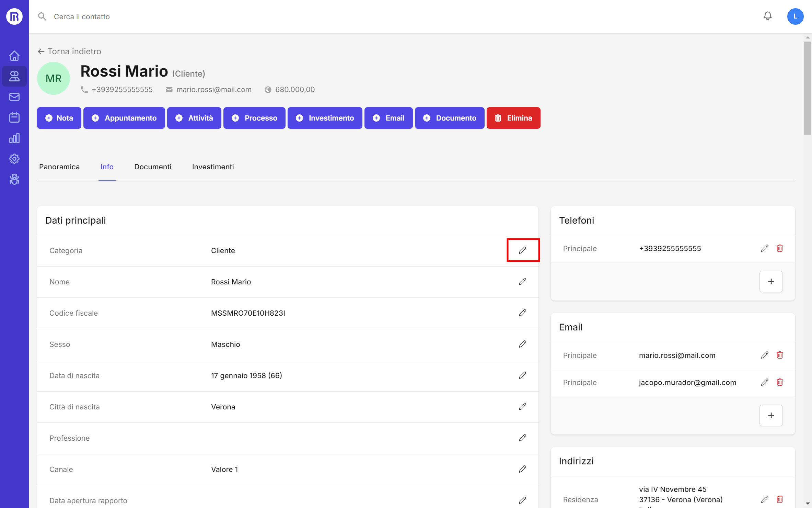Image resolution: width=812 pixels, height=508 pixels.
Task: Focus the Cerca il contatto search field
Action: tap(82, 16)
